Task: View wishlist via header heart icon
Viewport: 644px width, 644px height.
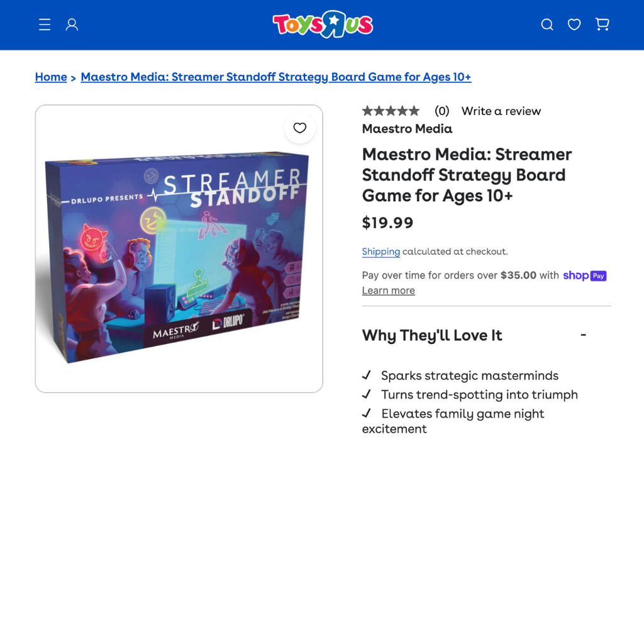Action: pyautogui.click(x=574, y=25)
